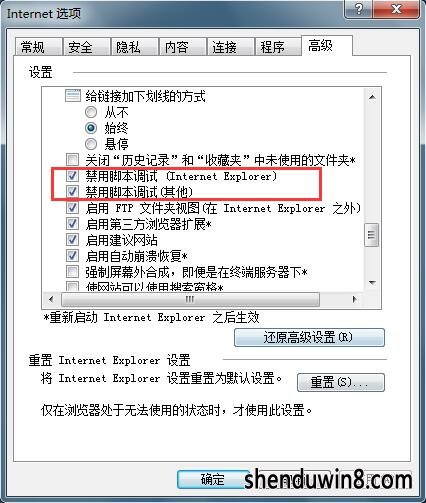Screen dimensions: 426x503
Task: Click the help question mark icon
Action: click(359, 9)
